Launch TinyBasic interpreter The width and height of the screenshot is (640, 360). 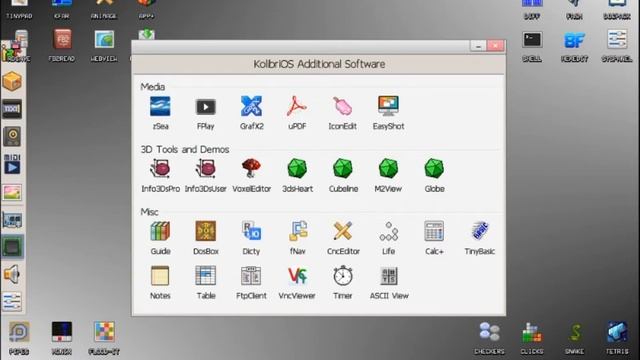pyautogui.click(x=480, y=231)
